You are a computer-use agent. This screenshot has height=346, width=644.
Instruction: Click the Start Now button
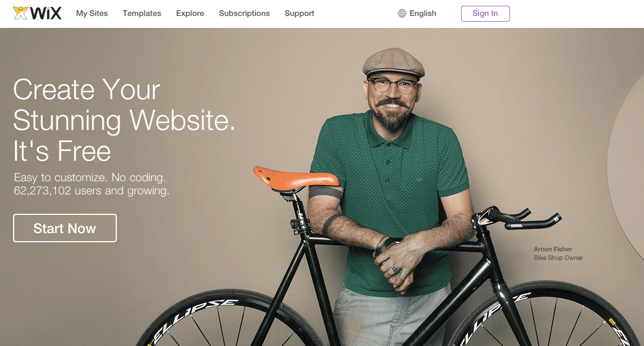pyautogui.click(x=65, y=228)
